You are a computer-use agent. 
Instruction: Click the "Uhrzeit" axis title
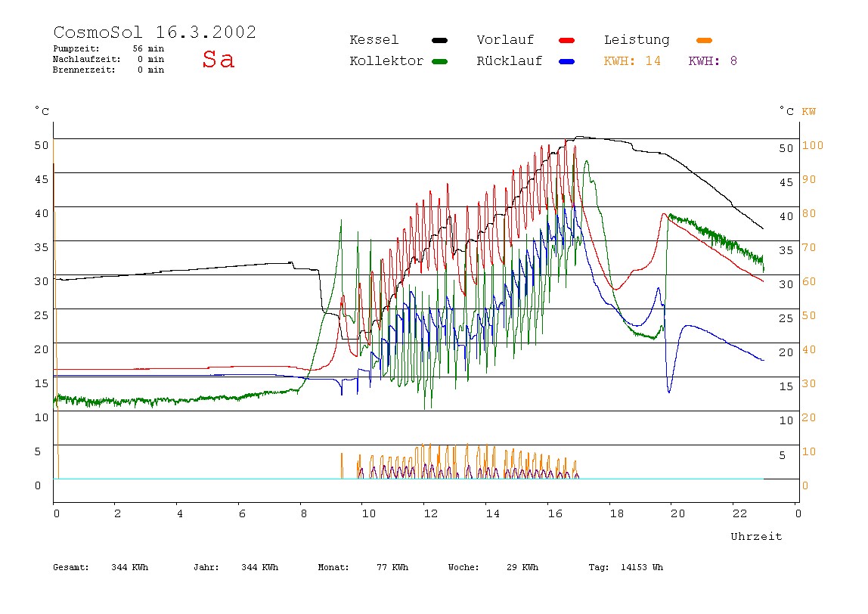pyautogui.click(x=756, y=536)
